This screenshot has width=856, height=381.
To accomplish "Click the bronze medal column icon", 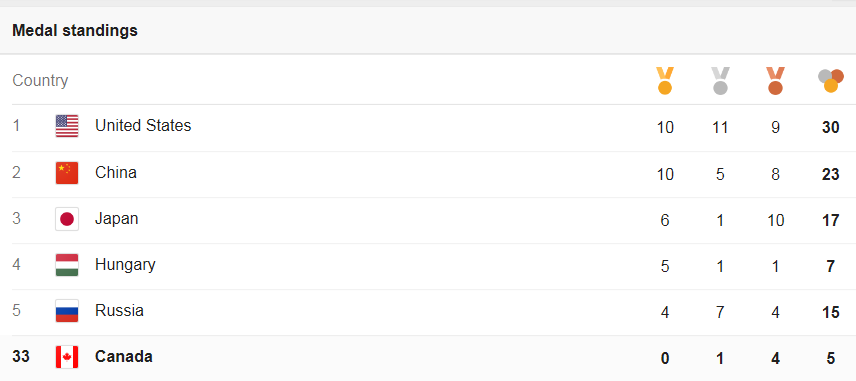I will click(x=775, y=81).
